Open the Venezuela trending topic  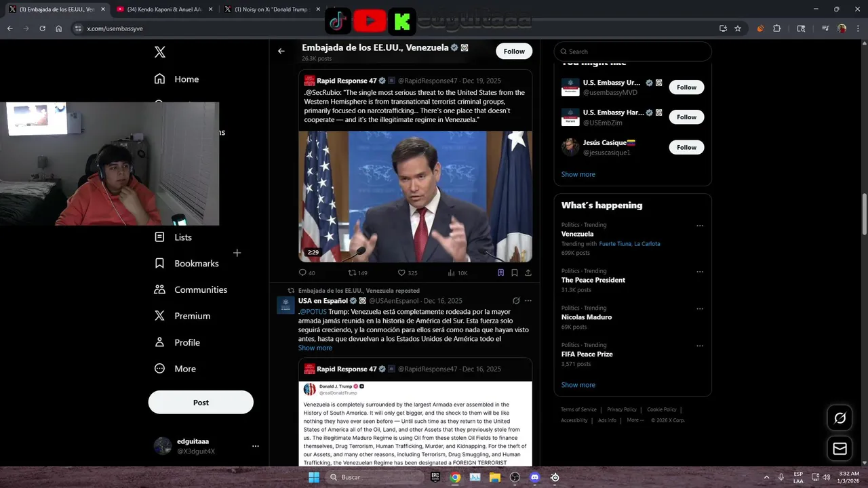577,234
